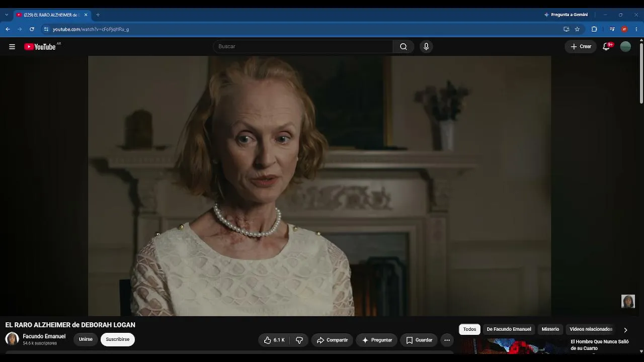Viewport: 644px width, 362px height.
Task: Open El Hombre Que Nunca Salió video
Action: tap(600, 345)
